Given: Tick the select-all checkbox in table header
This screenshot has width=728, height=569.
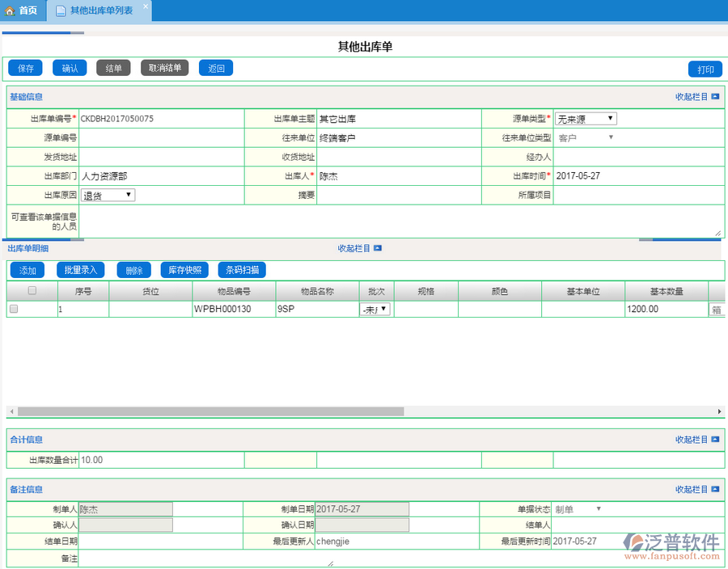Looking at the screenshot, I should [x=32, y=291].
